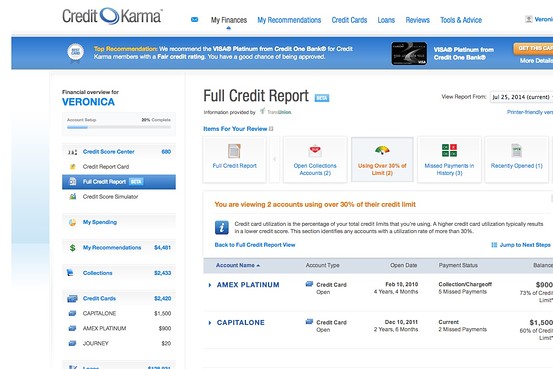Open Credit Score Simulator
Viewport: 553px width, 369px height.
110,197
